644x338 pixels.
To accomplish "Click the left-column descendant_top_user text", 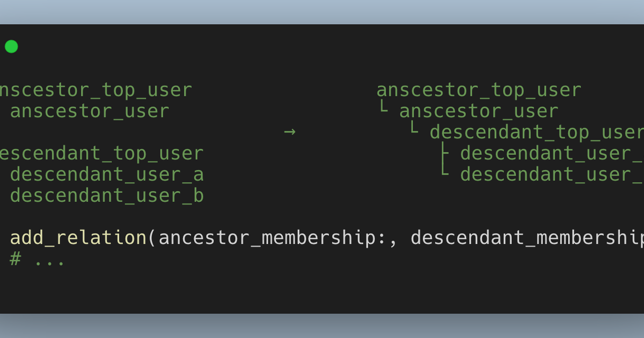I will pos(101,153).
